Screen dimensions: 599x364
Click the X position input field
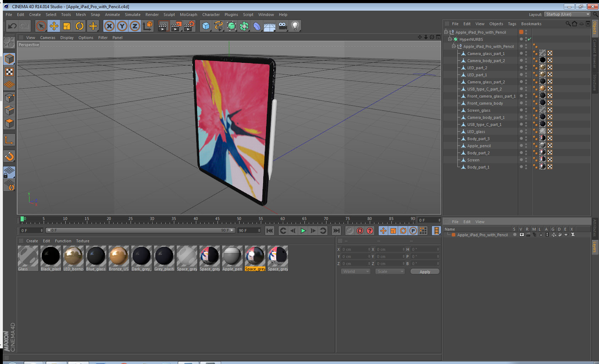click(356, 249)
